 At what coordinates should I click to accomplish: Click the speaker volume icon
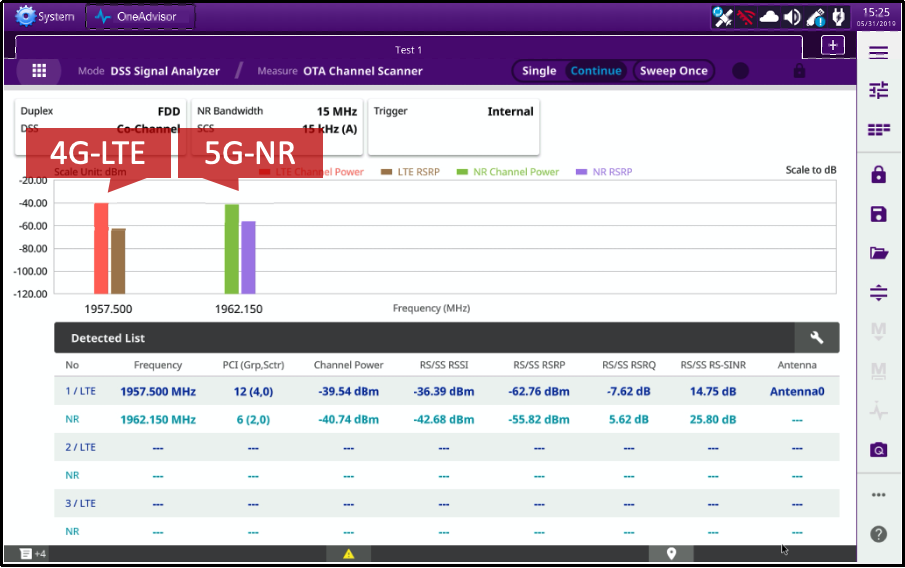pyautogui.click(x=792, y=17)
